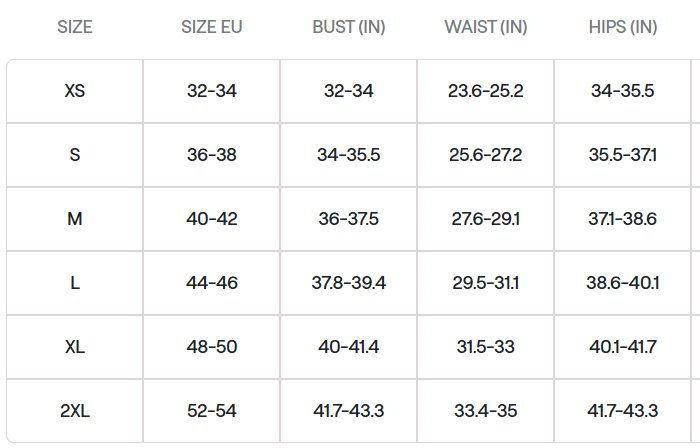This screenshot has height=448, width=700.
Task: Click the SIZE EU column header
Action: tap(212, 27)
